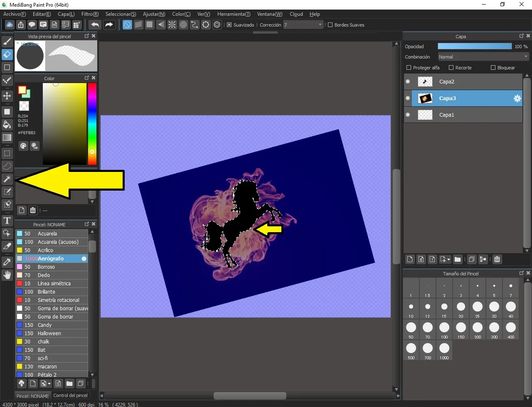
Task: Select the Text tool
Action: (7, 220)
